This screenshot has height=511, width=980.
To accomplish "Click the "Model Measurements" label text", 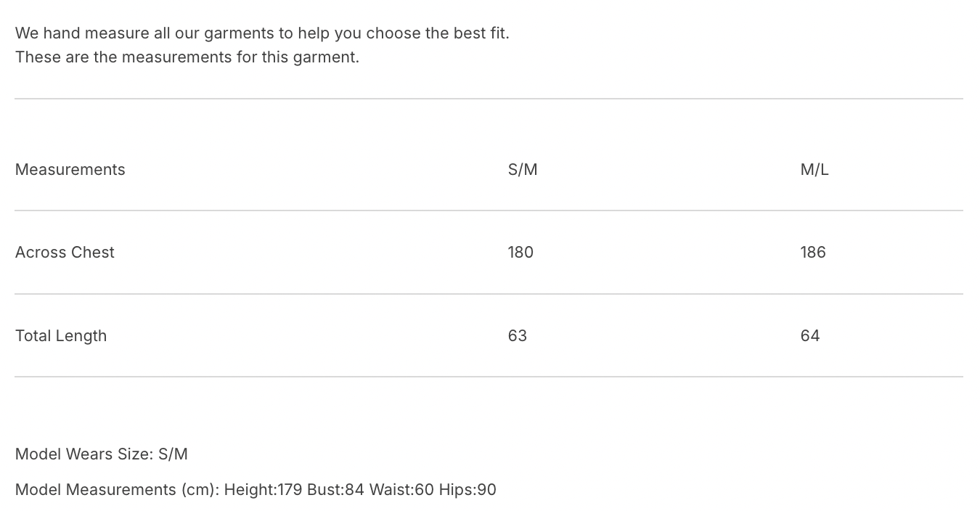I will (95, 490).
